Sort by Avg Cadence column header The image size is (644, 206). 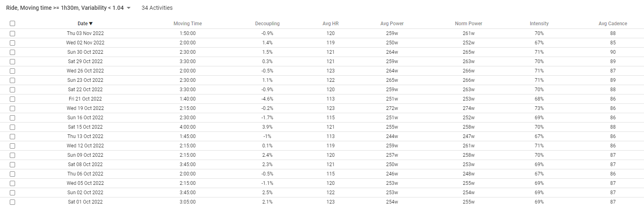click(x=613, y=24)
